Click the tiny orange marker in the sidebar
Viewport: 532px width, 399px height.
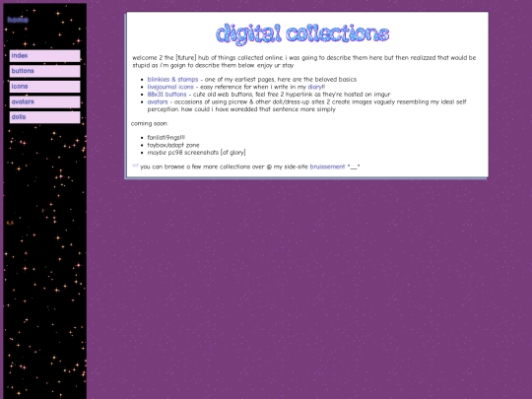click(x=10, y=223)
